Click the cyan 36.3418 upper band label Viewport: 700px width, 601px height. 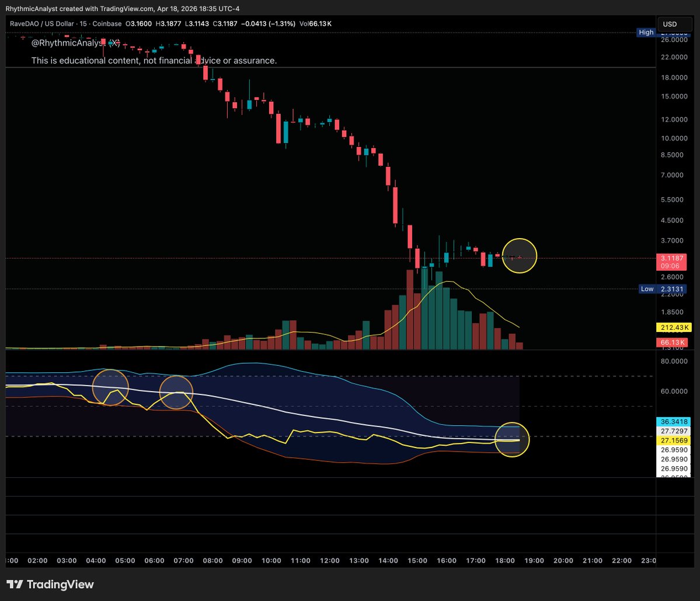coord(674,422)
